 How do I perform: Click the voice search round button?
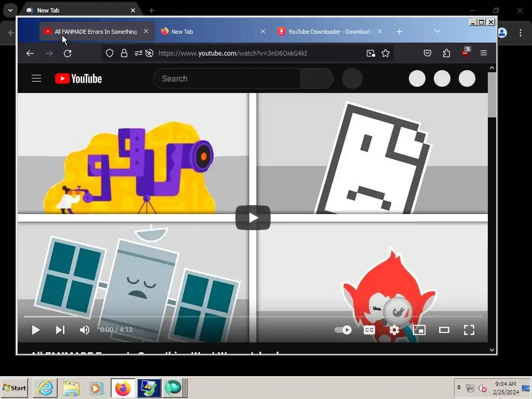pyautogui.click(x=352, y=78)
